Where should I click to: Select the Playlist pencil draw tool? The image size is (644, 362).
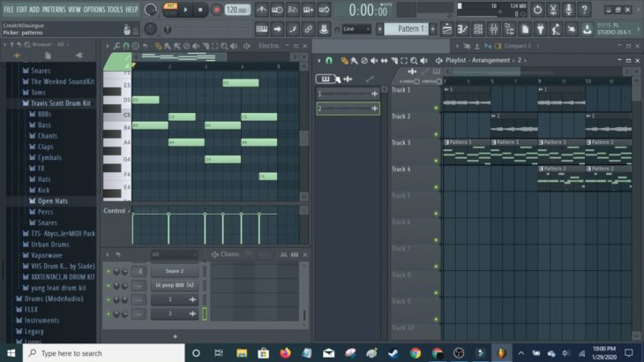click(345, 61)
